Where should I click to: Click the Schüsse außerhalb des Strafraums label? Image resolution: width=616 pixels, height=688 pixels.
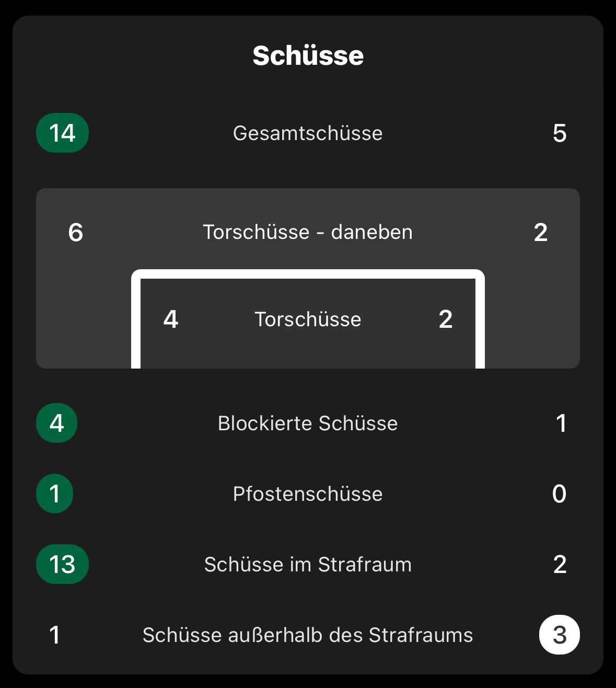pos(308,635)
